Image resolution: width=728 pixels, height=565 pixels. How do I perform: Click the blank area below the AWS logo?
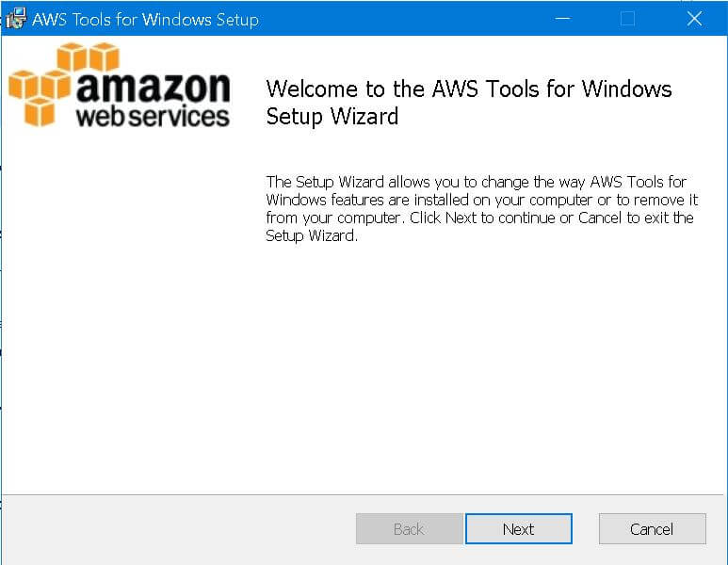coord(130,311)
